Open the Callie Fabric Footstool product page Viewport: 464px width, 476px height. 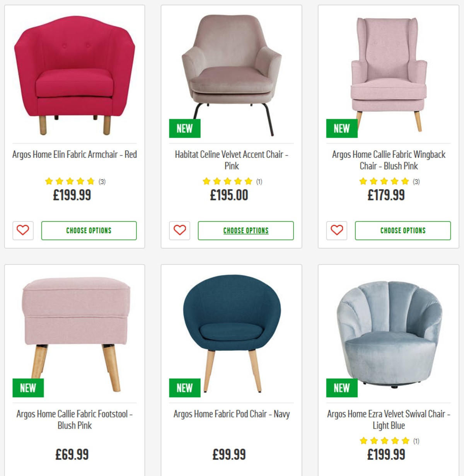tap(74, 419)
